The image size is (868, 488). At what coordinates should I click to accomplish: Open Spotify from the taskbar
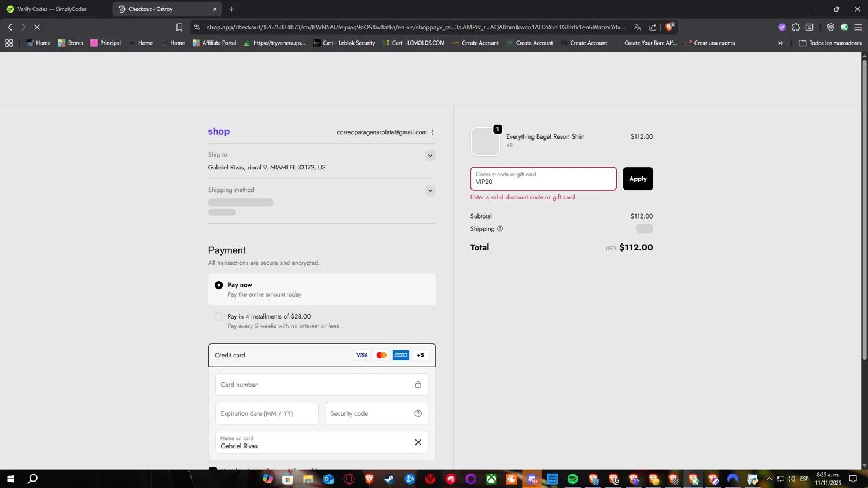(x=572, y=479)
